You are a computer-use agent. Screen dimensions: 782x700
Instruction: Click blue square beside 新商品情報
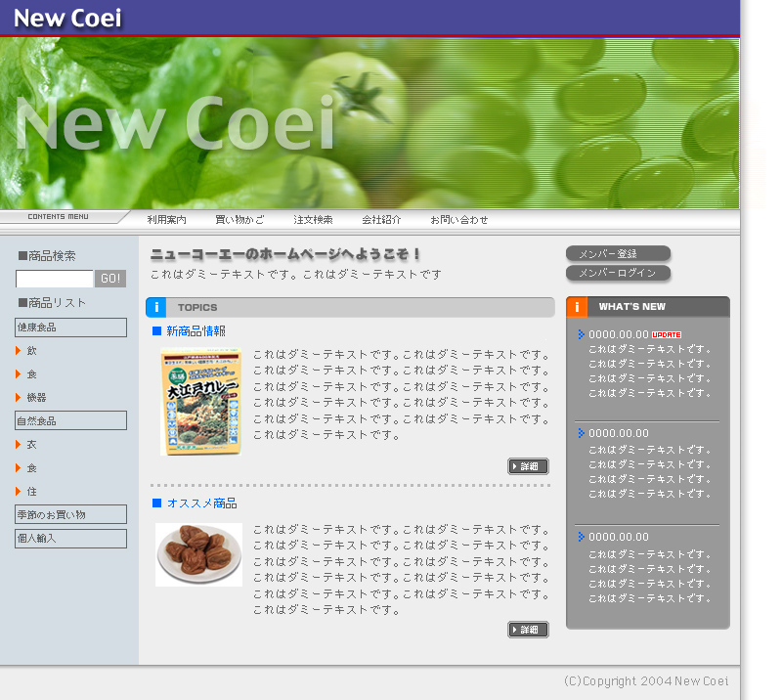point(156,331)
